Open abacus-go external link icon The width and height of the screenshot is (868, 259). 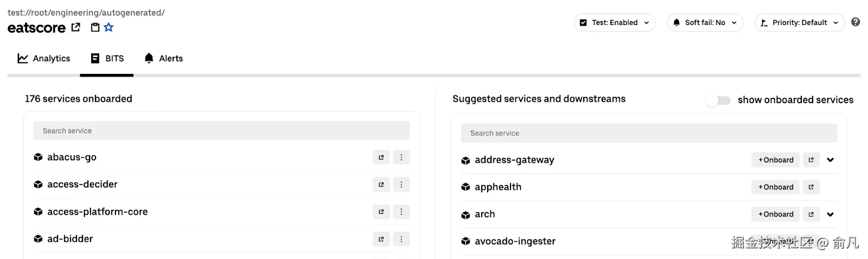pos(381,157)
